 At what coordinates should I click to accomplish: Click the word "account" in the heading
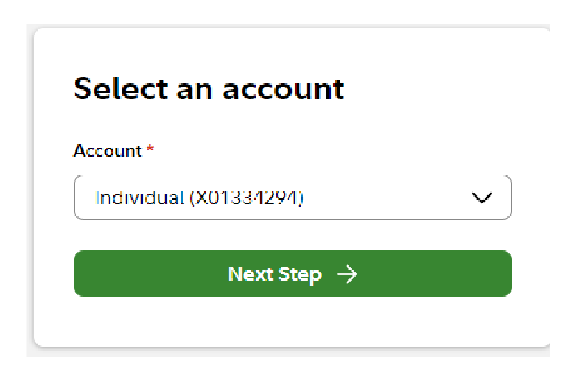point(284,89)
